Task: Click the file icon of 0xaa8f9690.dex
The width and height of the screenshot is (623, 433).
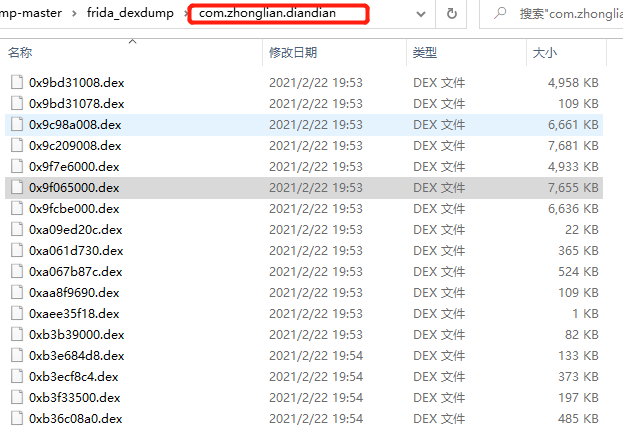Action: pos(17,293)
